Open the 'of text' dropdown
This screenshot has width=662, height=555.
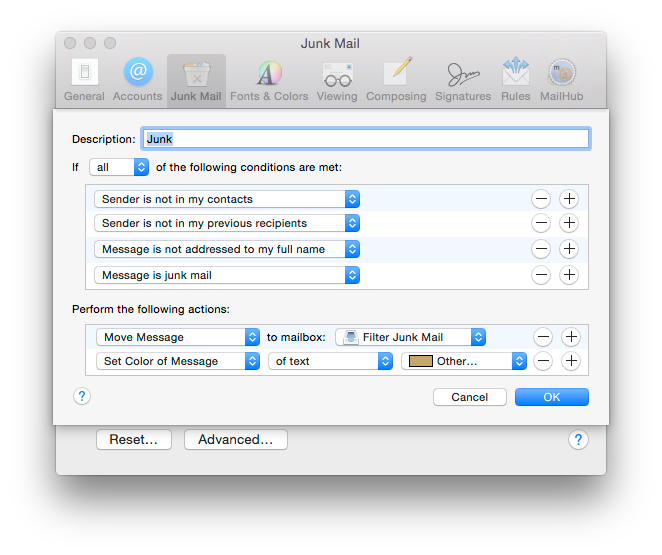tap(331, 361)
